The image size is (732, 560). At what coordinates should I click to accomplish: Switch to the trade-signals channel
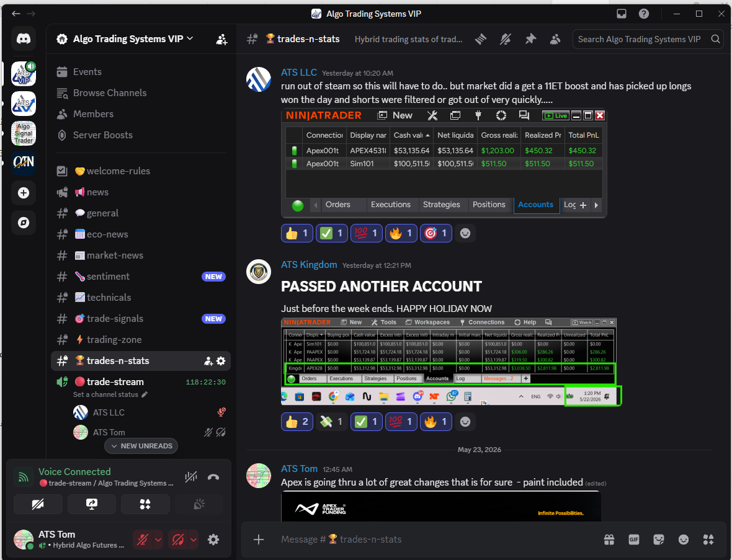141,319
